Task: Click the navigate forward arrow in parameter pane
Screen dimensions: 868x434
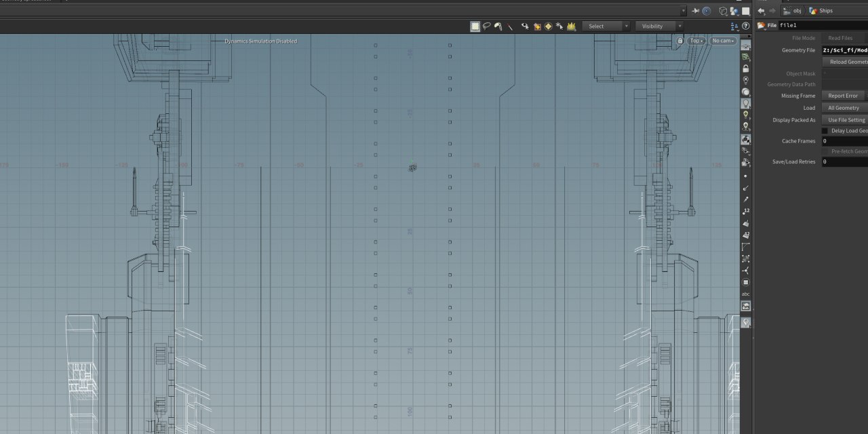Action: [x=772, y=11]
